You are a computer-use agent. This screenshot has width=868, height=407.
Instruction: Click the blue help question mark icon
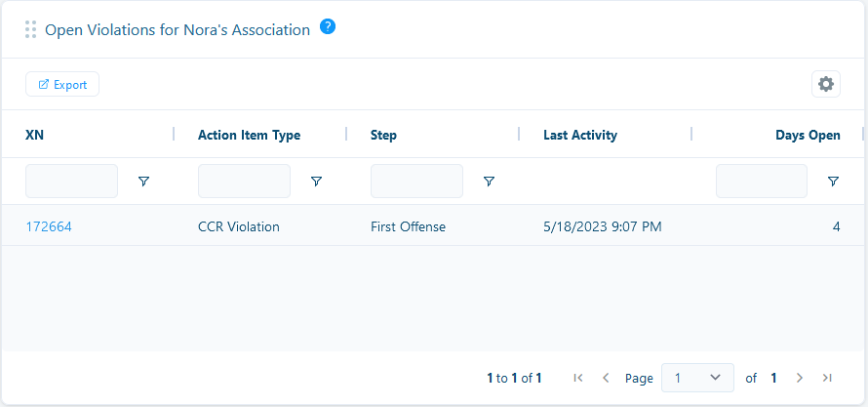(x=328, y=26)
